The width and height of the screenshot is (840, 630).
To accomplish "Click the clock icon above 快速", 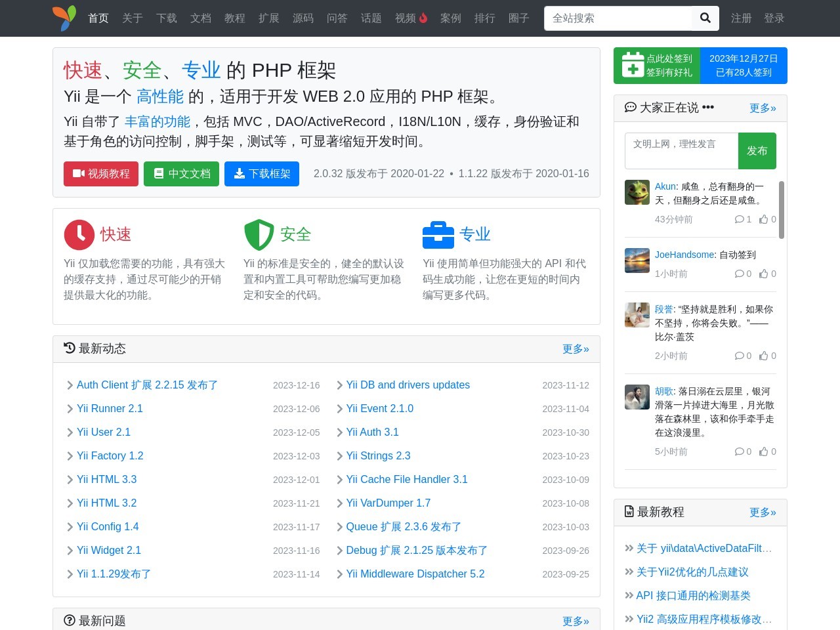I will click(x=79, y=234).
